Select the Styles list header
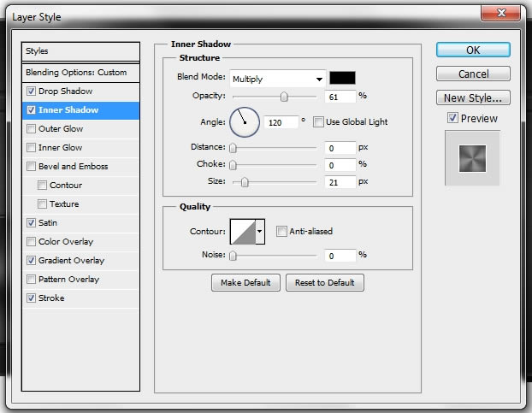Image resolution: width=532 pixels, height=413 pixels. coord(80,51)
